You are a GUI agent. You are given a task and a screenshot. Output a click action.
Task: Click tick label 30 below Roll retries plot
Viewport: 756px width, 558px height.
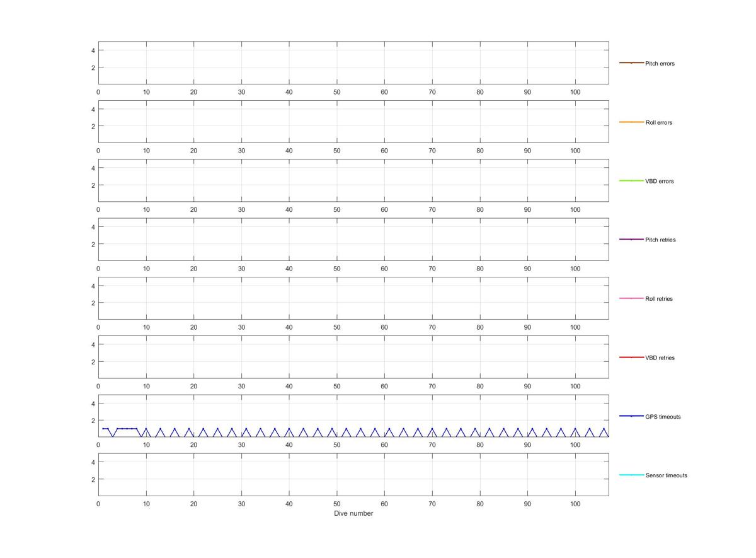pos(241,327)
